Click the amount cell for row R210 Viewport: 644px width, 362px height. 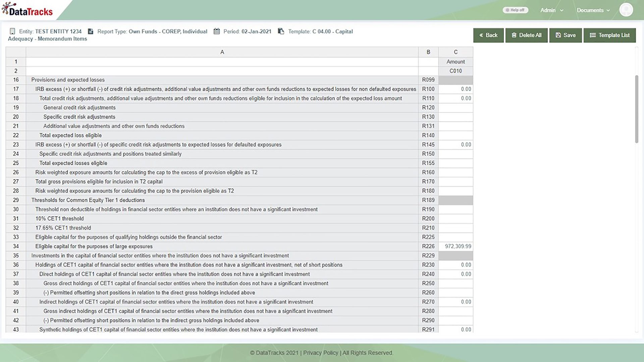coord(455,228)
